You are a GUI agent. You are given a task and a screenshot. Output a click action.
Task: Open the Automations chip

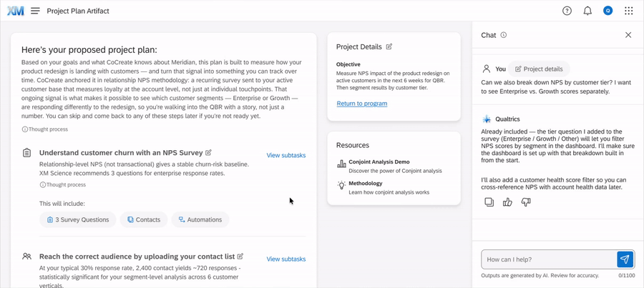point(200,219)
